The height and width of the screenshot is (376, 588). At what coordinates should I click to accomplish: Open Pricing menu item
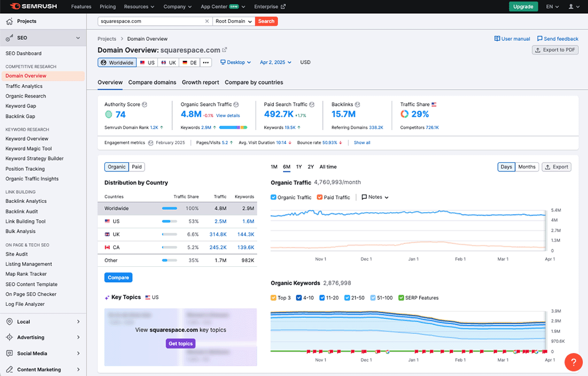coord(107,7)
